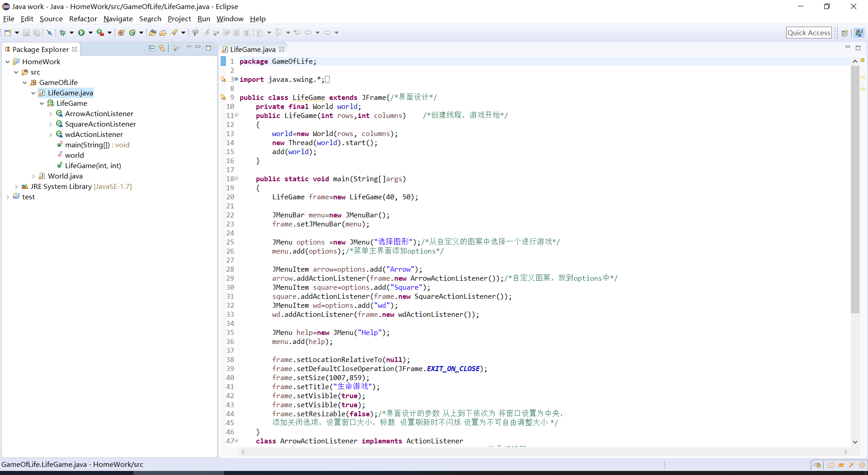Click the New Java Class icon

tap(132, 33)
